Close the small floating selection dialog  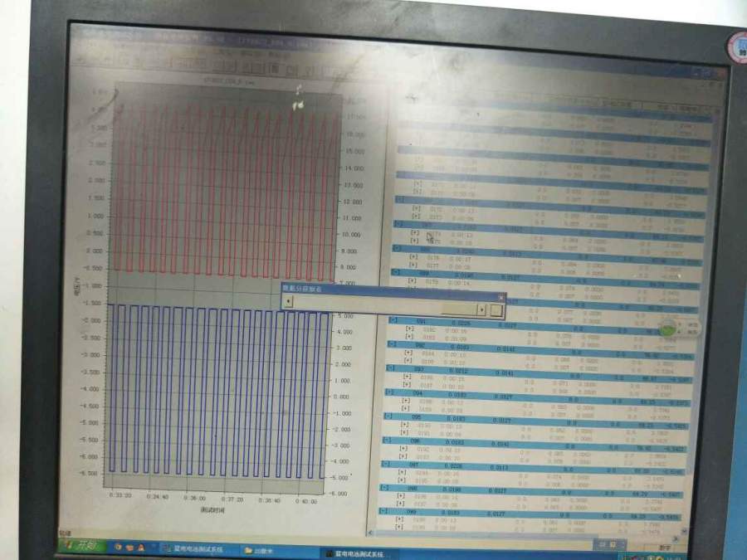tap(500, 297)
